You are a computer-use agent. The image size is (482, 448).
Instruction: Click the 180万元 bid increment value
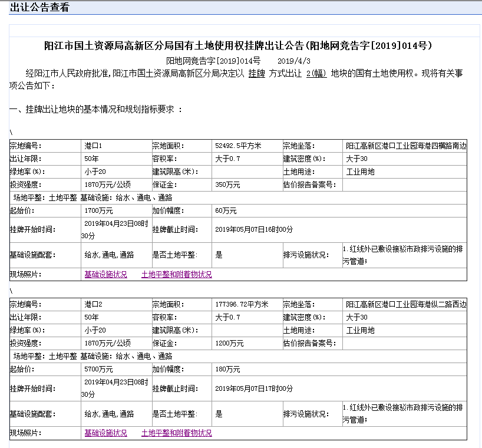227,369
